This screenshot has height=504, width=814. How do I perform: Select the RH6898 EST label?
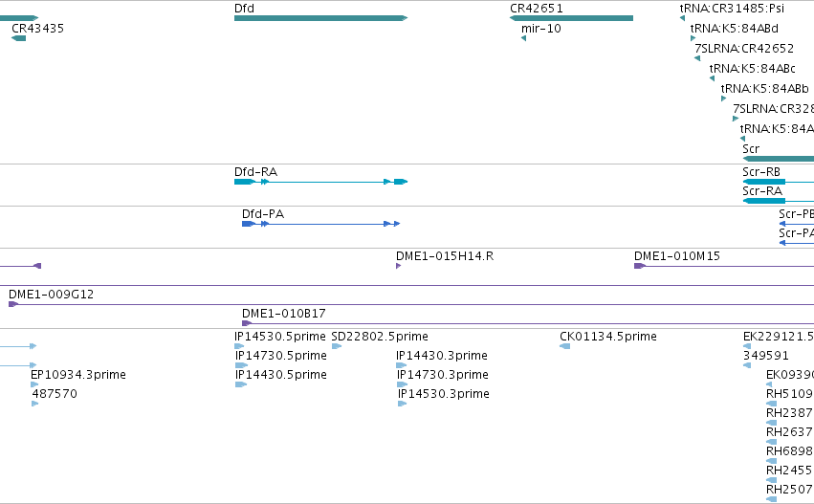coord(789,451)
